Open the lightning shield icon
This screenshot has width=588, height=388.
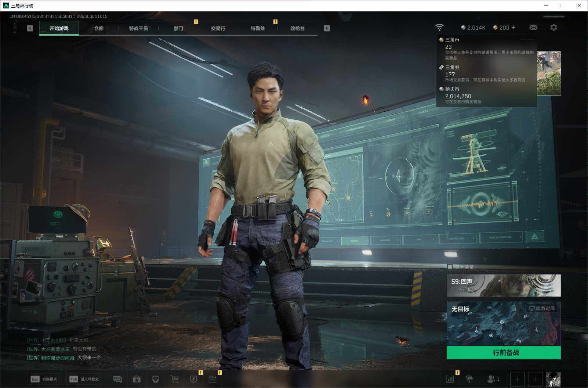pyautogui.click(x=193, y=379)
